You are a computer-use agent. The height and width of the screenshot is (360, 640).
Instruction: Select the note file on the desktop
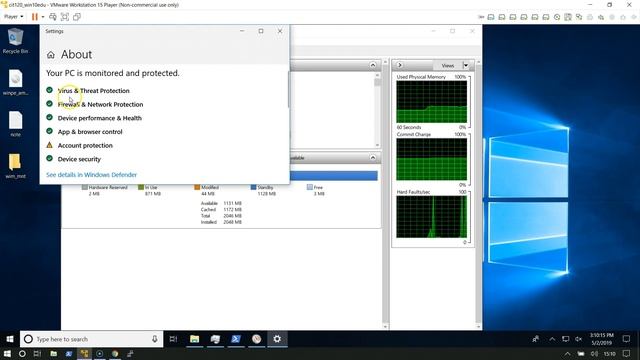click(15, 124)
